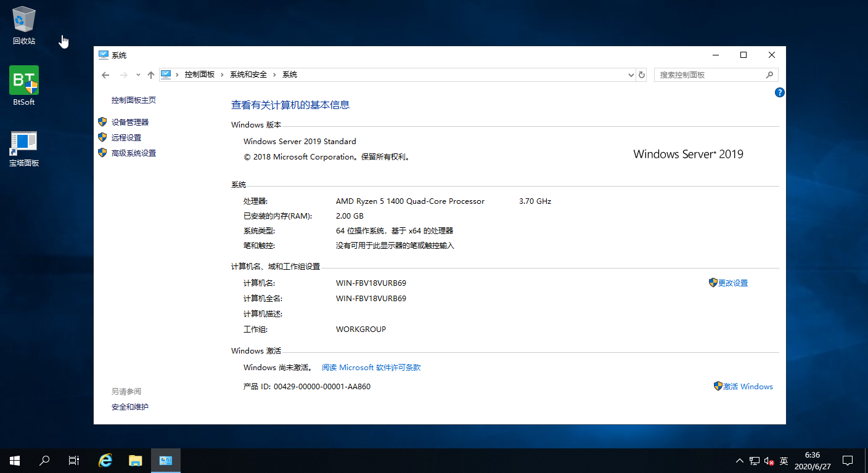868x473 pixels.
Task: Open Task View on taskbar
Action: [x=74, y=461]
